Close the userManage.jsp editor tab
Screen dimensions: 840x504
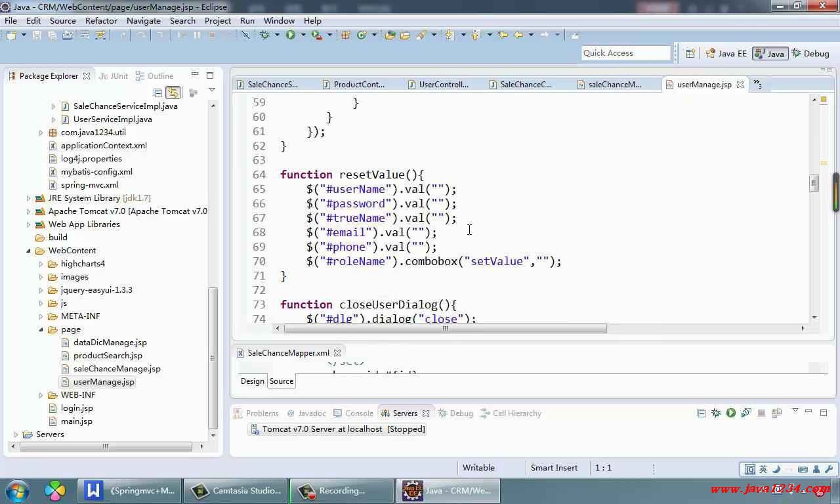coord(740,85)
